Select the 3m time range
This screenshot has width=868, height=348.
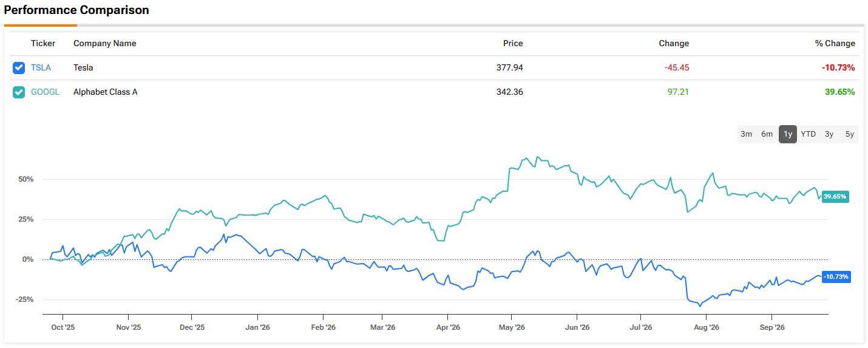pyautogui.click(x=747, y=134)
